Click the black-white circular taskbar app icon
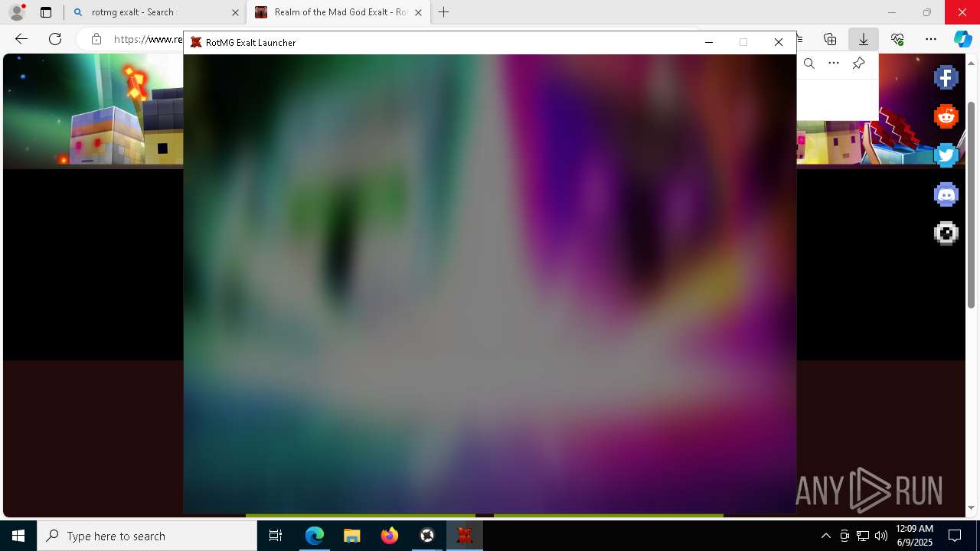 427,536
